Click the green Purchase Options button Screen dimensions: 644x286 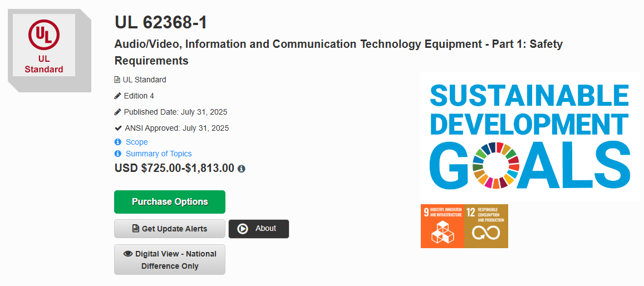[170, 202]
